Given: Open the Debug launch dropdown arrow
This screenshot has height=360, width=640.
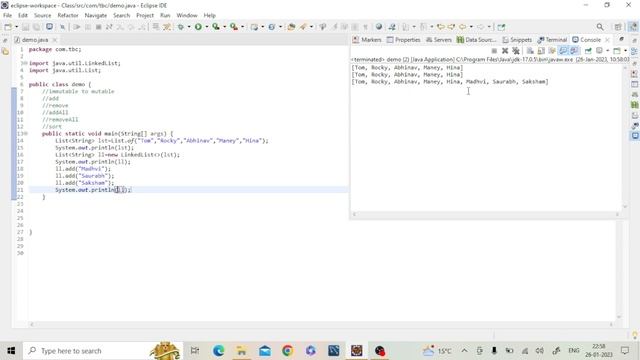Looking at the screenshot, I should coord(189,27).
